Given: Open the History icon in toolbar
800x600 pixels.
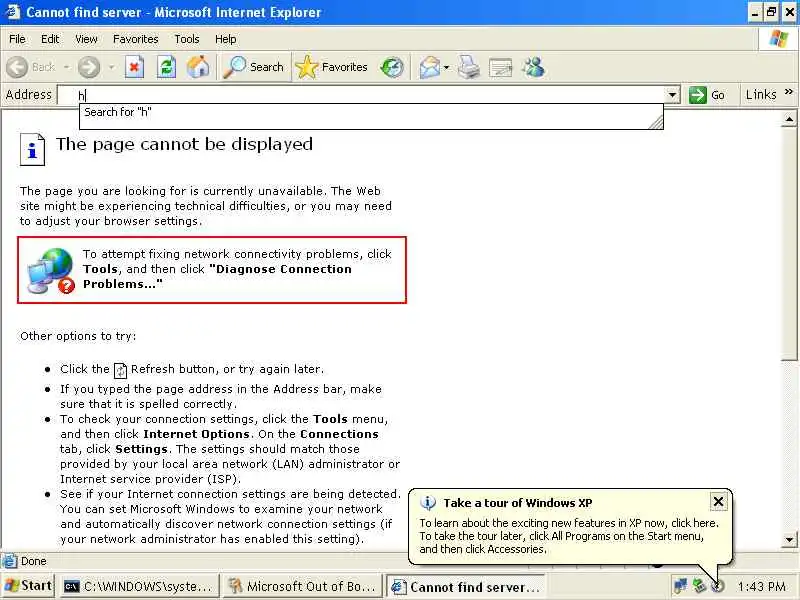Looking at the screenshot, I should [x=392, y=67].
